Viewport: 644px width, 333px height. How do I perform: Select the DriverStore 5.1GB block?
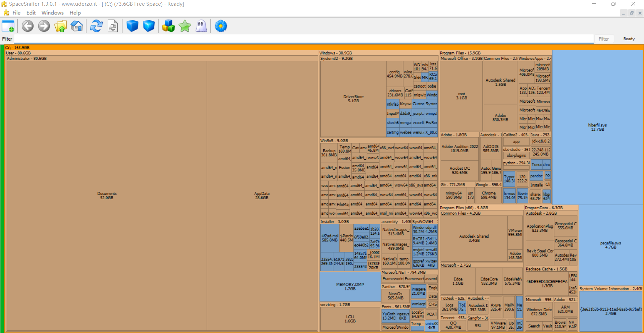(x=353, y=99)
